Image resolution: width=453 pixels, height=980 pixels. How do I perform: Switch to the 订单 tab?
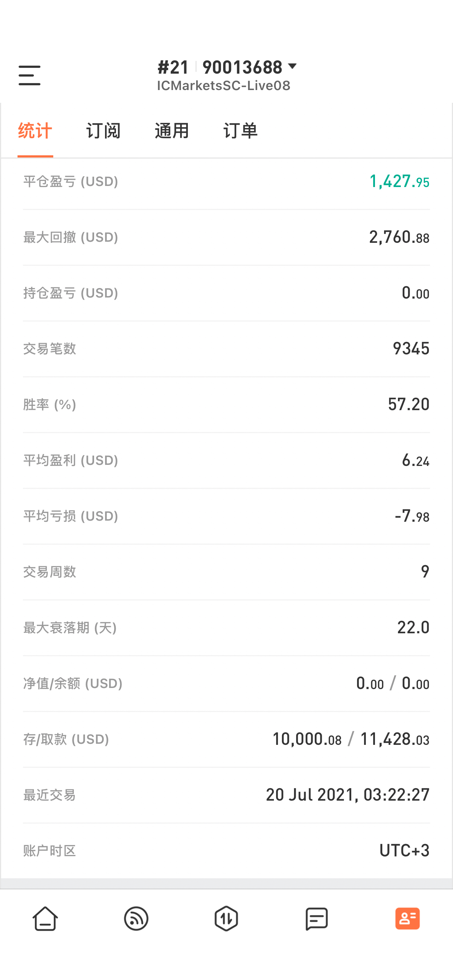pos(240,131)
